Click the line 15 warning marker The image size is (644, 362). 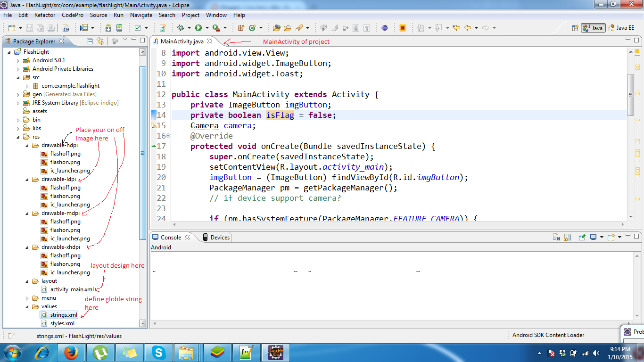[x=154, y=125]
